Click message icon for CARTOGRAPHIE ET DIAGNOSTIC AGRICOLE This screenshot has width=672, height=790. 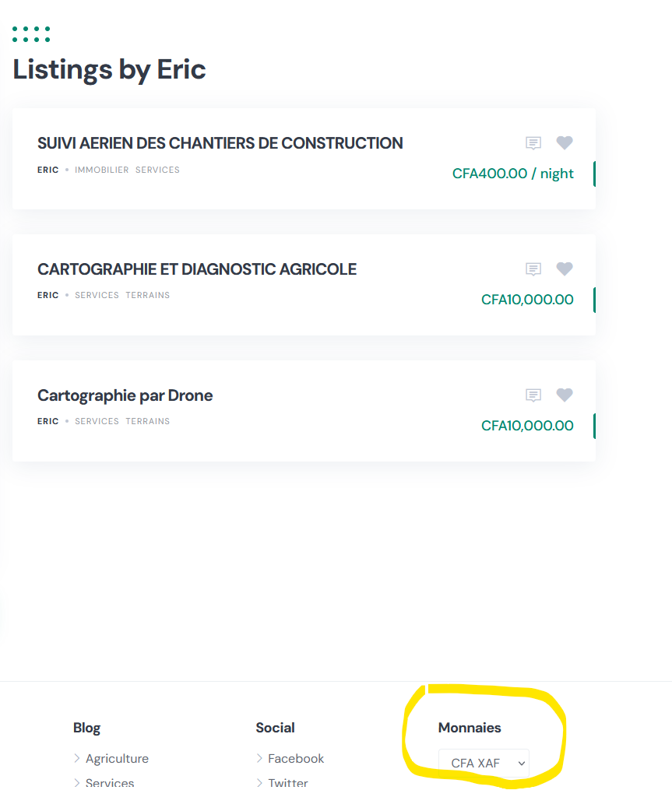(533, 269)
